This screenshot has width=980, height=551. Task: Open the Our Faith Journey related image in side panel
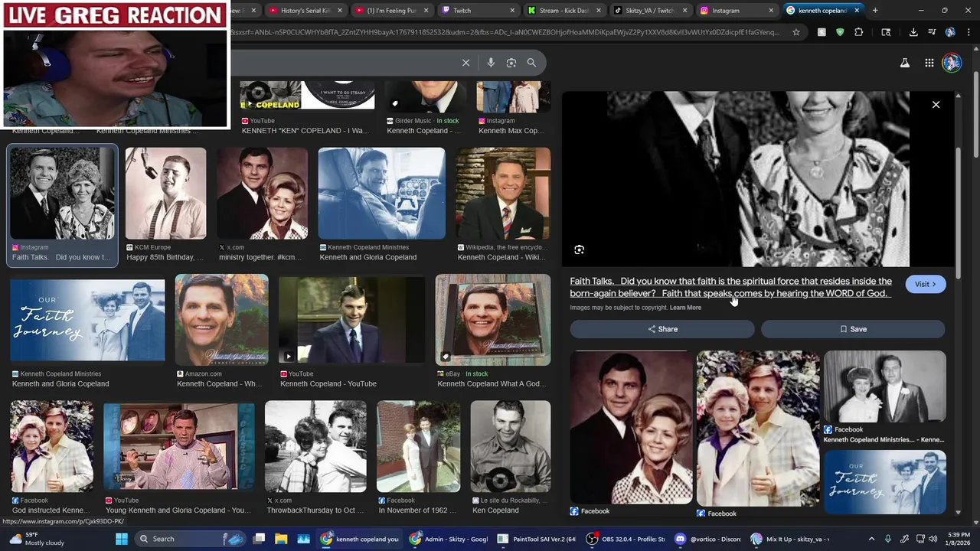[884, 482]
